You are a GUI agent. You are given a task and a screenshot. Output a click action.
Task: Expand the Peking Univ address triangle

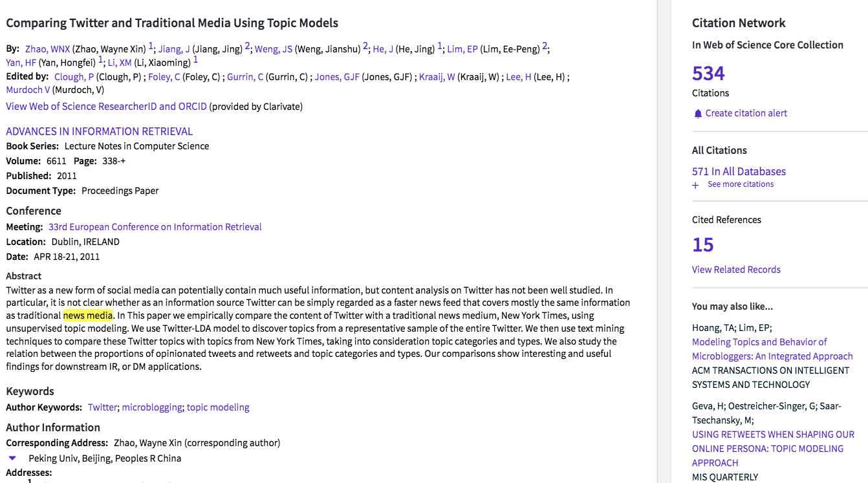(12, 458)
